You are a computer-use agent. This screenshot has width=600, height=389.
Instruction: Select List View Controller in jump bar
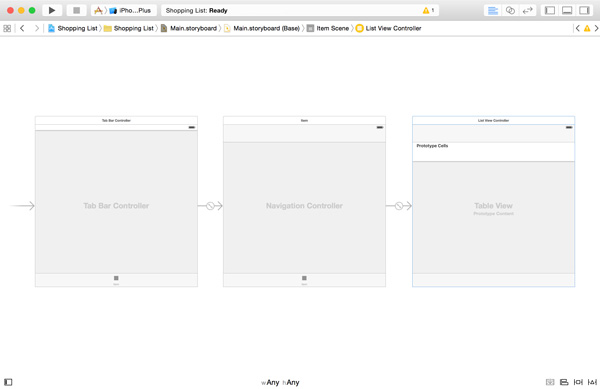click(389, 28)
